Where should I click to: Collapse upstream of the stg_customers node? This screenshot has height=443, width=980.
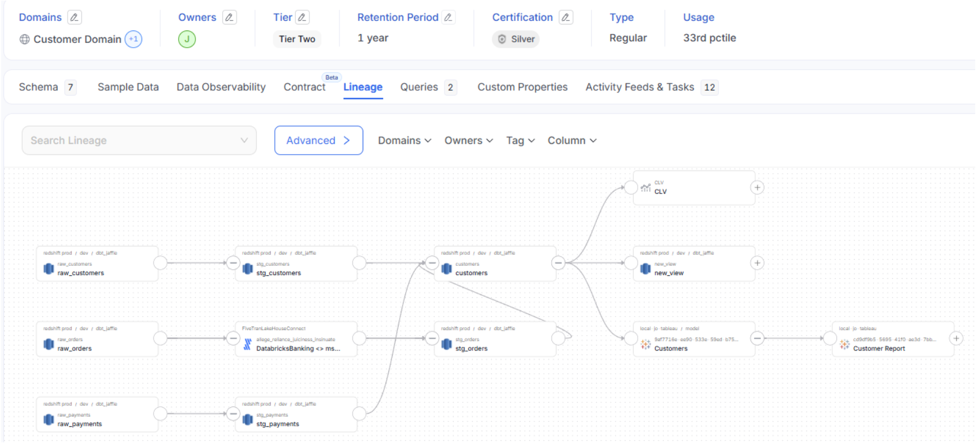[x=234, y=263]
